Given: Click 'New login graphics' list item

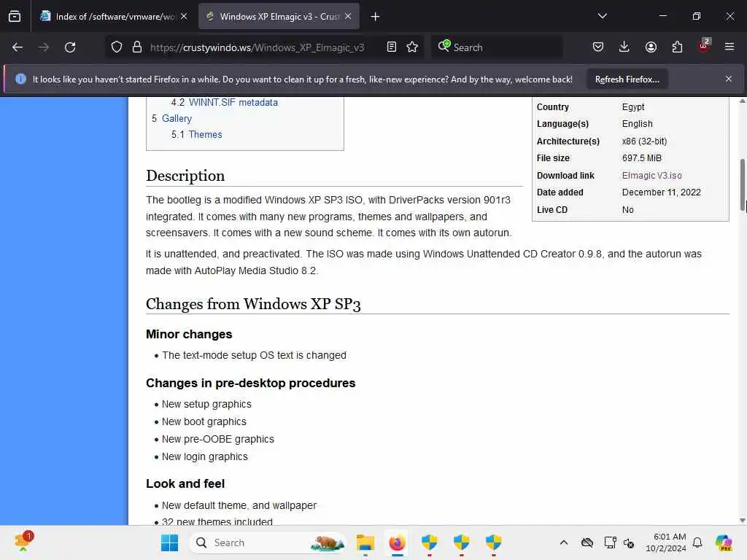Looking at the screenshot, I should coord(204,456).
